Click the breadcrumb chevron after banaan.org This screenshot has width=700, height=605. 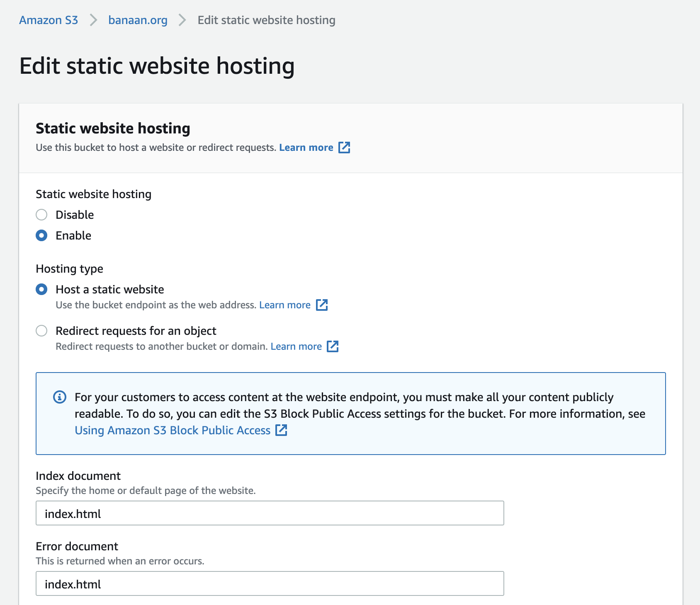click(x=182, y=20)
